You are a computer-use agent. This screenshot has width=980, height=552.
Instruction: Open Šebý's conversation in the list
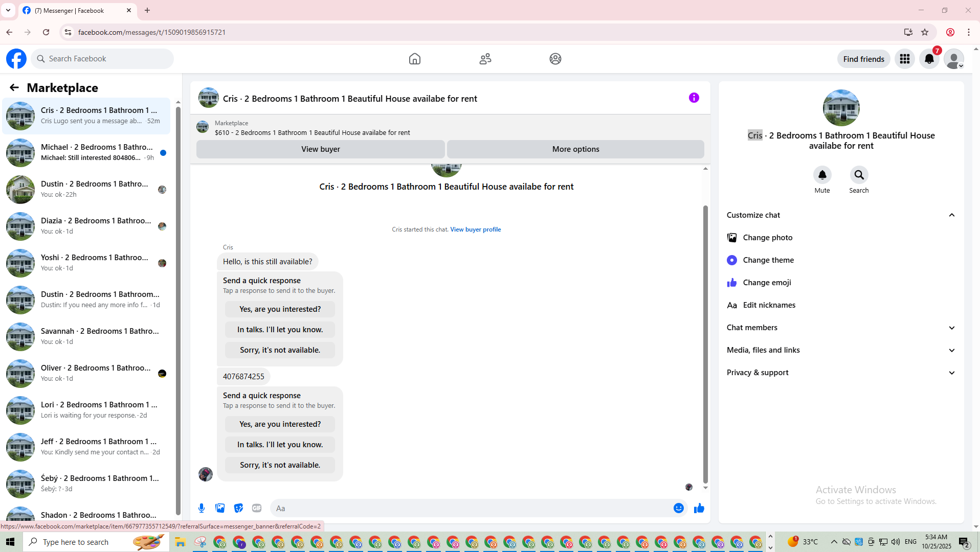(86, 484)
